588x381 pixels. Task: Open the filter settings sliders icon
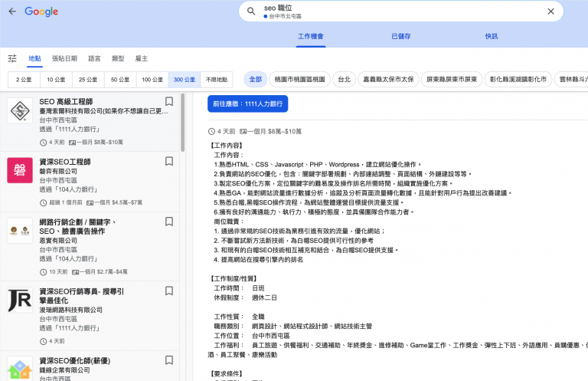tap(12, 58)
